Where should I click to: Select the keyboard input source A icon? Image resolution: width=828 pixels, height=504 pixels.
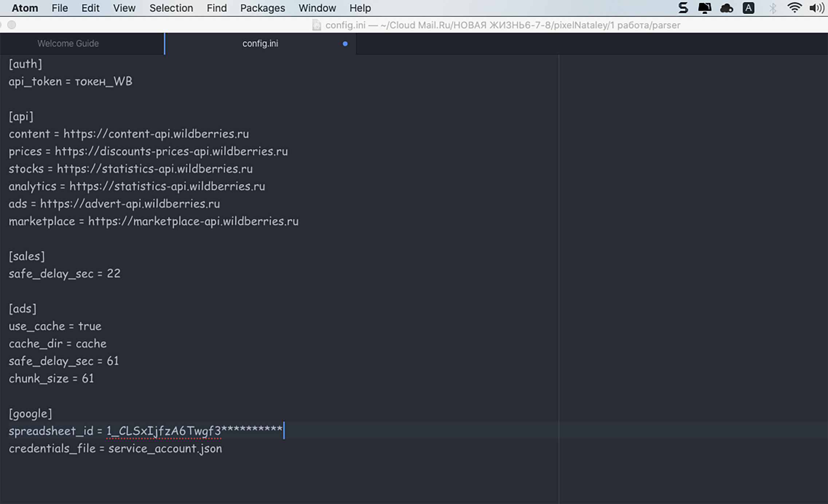tap(749, 8)
